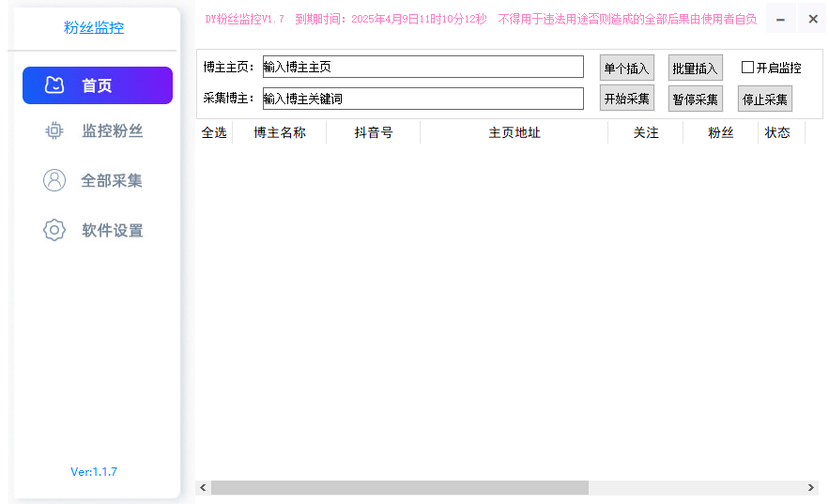Focus the 博主主页 input field

coord(422,68)
